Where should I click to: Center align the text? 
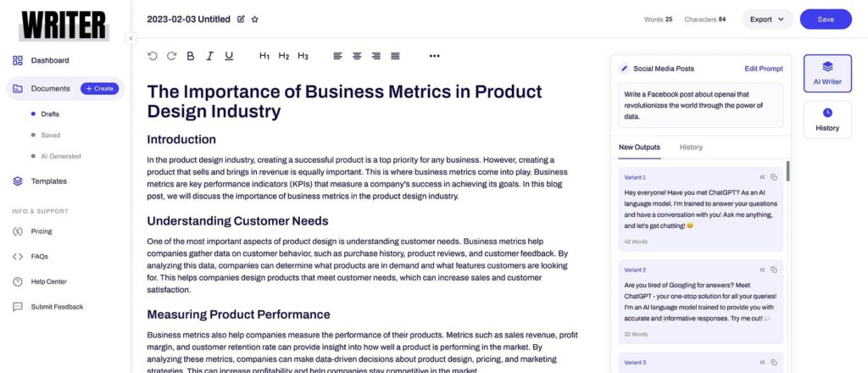coord(357,56)
